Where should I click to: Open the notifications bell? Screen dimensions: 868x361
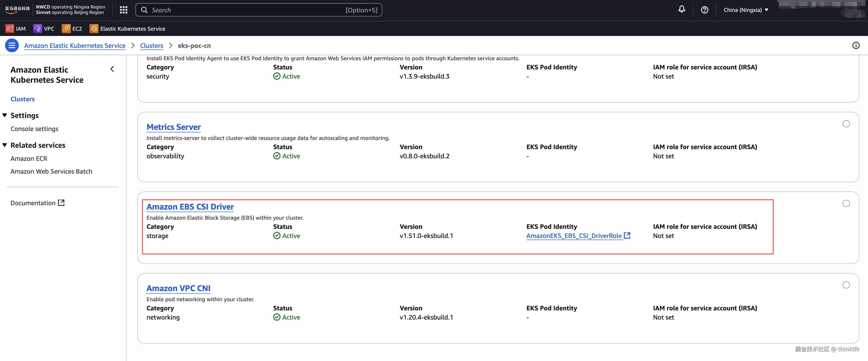pos(681,9)
